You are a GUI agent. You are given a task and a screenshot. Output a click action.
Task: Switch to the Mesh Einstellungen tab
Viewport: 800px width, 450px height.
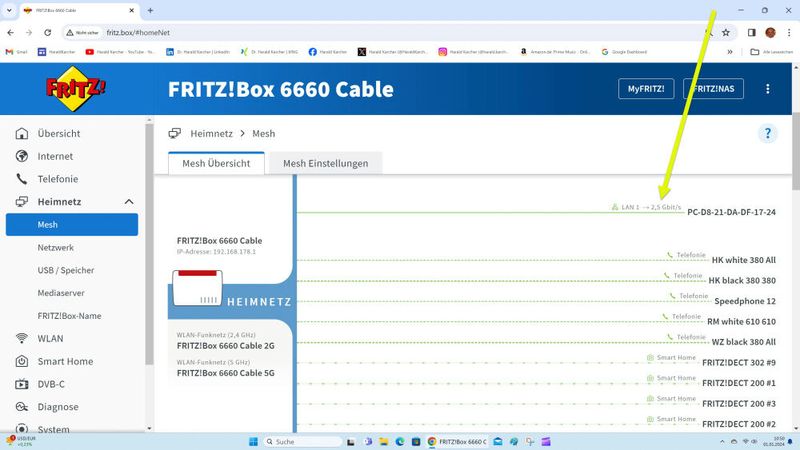point(326,163)
